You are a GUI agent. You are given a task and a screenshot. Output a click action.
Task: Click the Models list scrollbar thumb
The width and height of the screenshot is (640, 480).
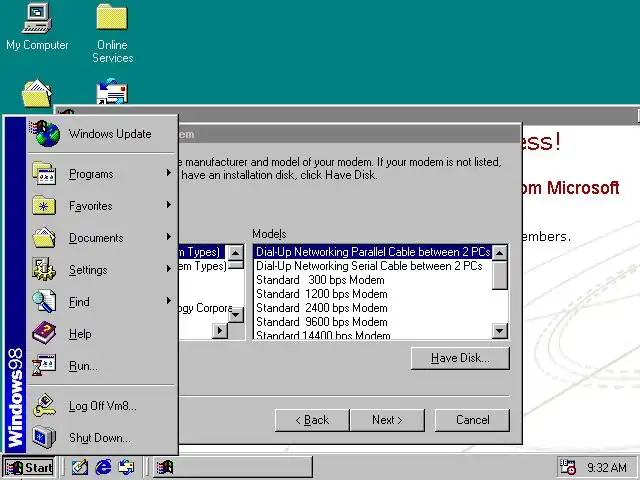pyautogui.click(x=500, y=275)
